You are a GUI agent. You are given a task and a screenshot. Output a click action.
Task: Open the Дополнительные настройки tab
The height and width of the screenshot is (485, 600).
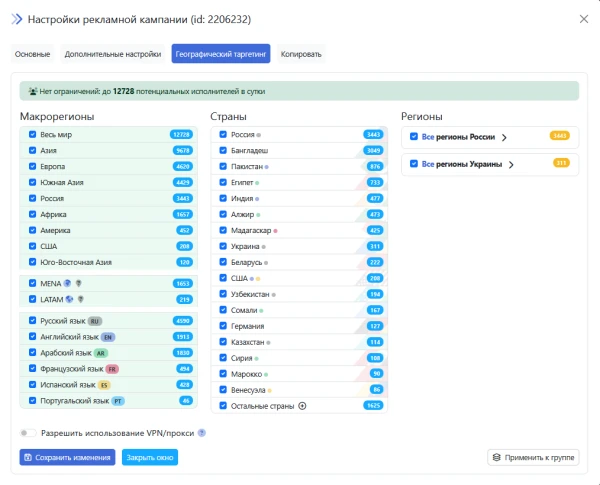point(111,54)
